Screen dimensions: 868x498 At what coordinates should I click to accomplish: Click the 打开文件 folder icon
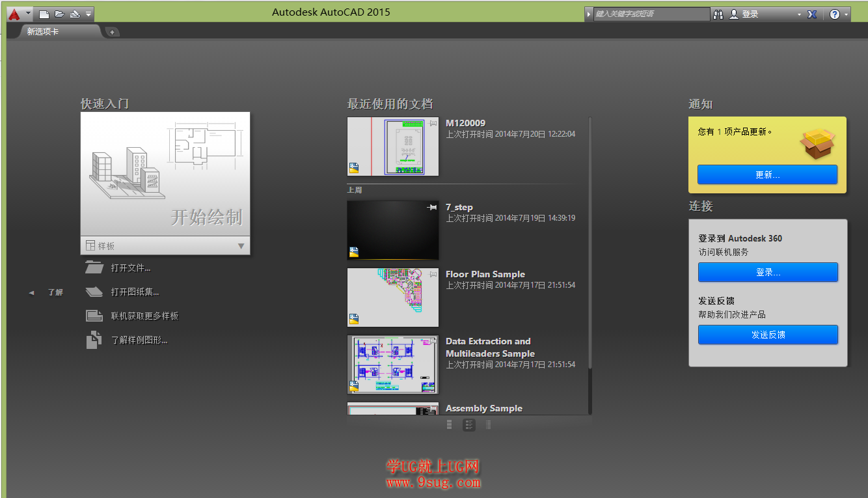coord(94,268)
